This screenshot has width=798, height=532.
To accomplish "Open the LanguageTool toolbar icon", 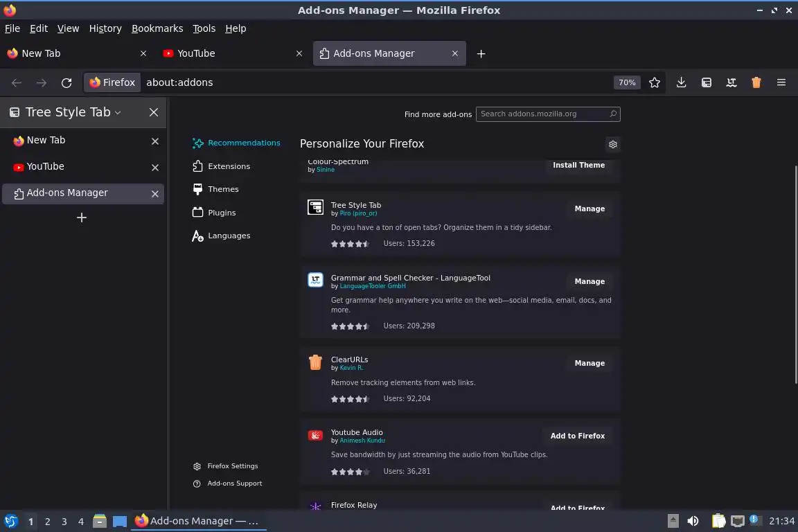I will click(731, 82).
